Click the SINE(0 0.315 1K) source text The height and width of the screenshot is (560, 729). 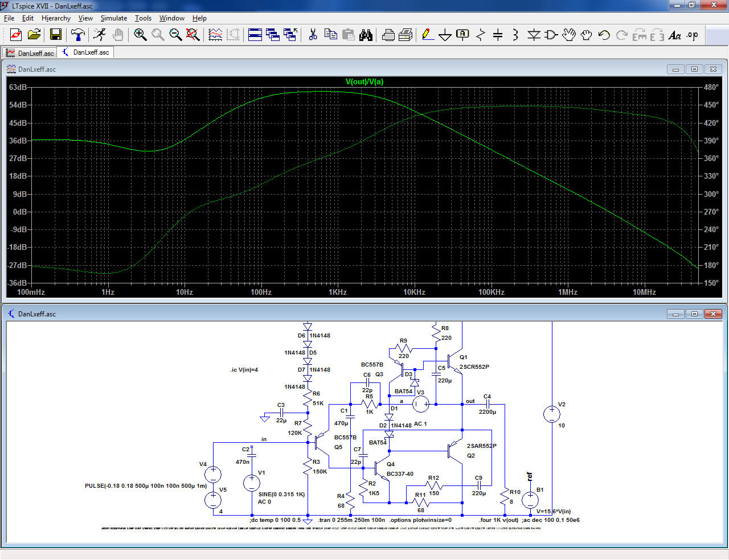pyautogui.click(x=281, y=495)
